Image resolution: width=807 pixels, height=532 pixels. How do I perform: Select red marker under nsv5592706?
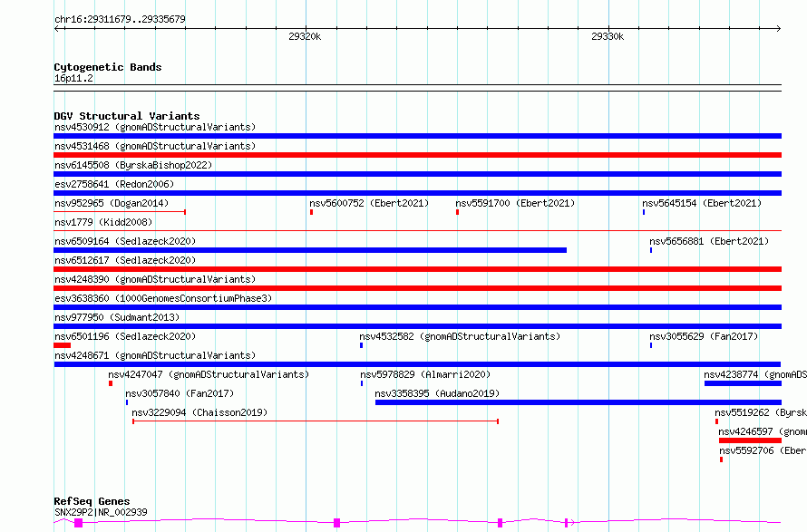[721, 459]
